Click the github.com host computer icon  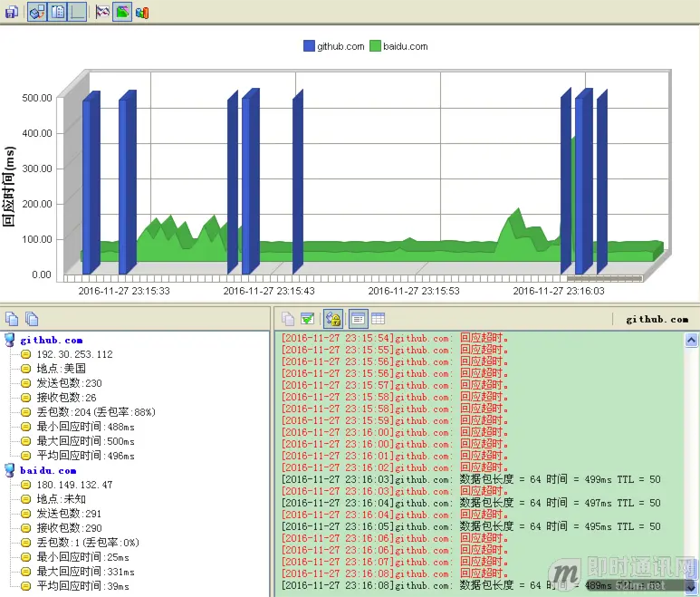(10, 341)
